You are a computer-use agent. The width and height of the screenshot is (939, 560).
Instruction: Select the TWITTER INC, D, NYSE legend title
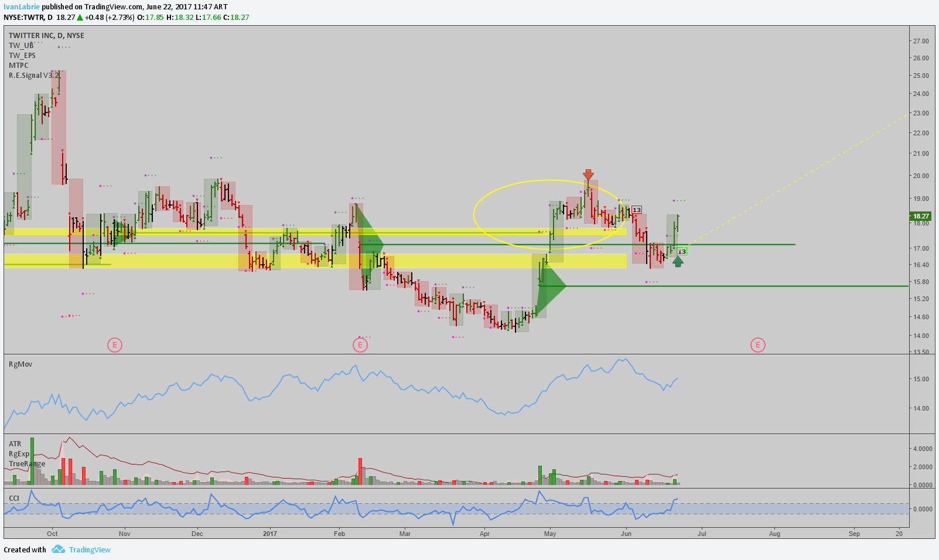(x=46, y=36)
